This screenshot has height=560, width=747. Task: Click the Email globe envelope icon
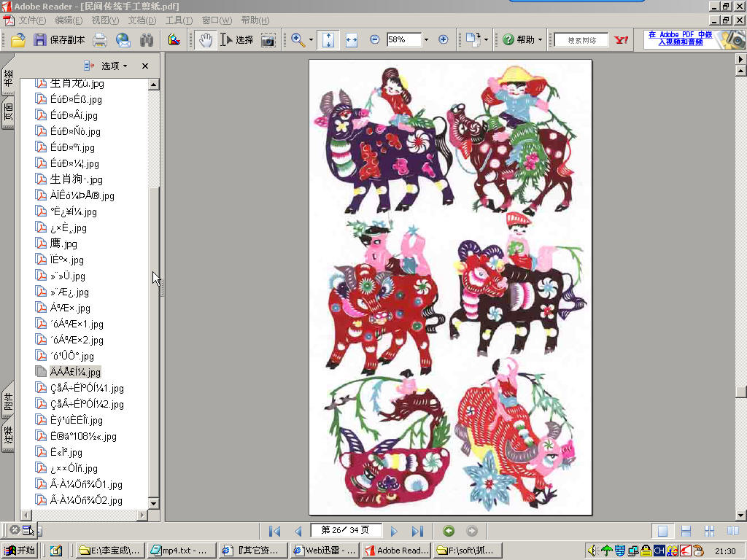click(123, 40)
